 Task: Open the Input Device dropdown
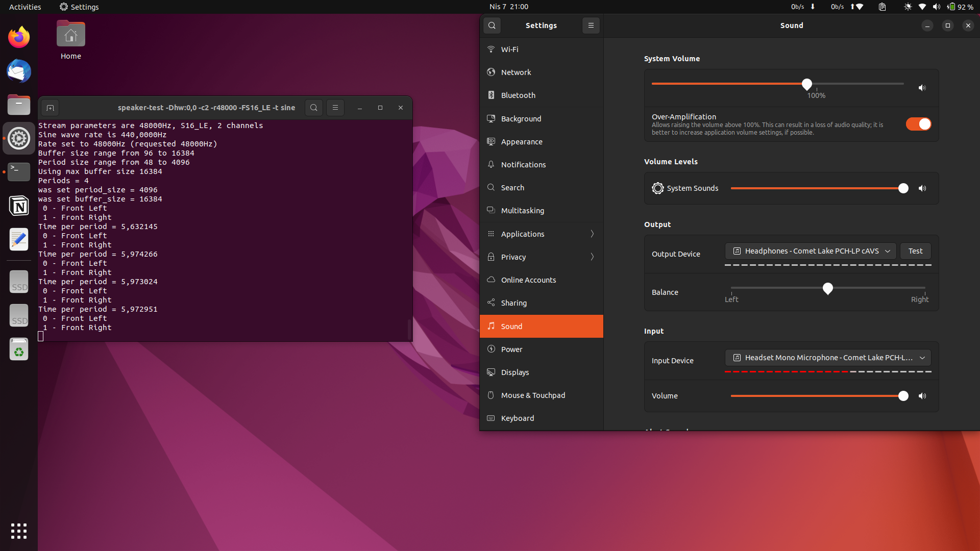(x=828, y=358)
